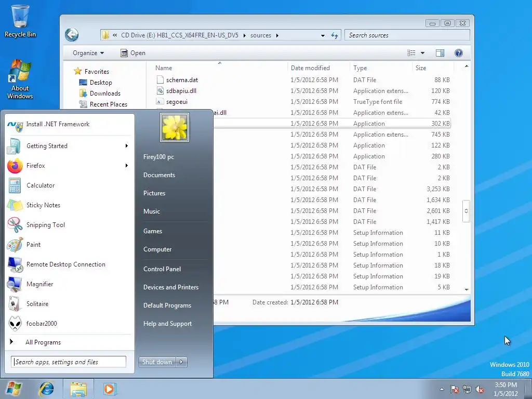532x399 pixels.
Task: Open Games from Start menu
Action: [153, 231]
